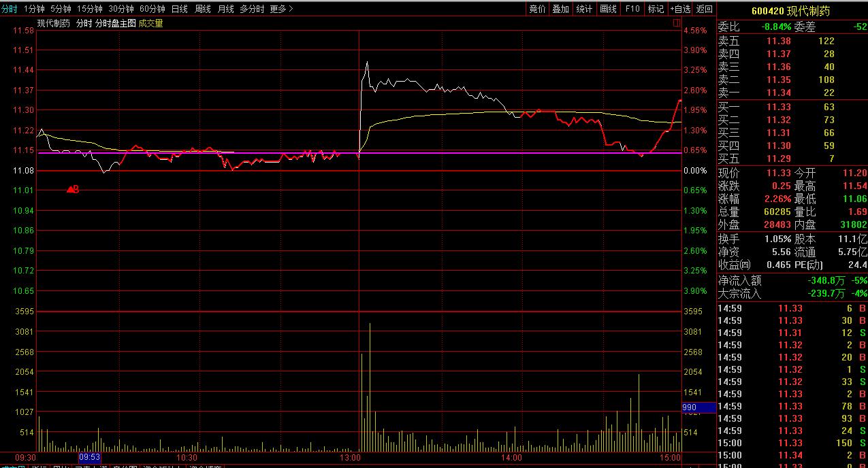
Task: Select the 卖五 ask row at 11.38
Action: (792, 41)
